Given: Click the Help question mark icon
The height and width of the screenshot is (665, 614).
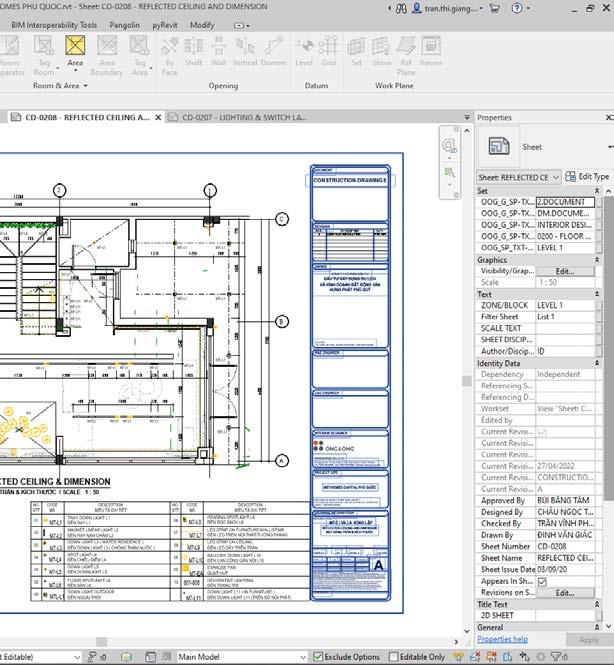Looking at the screenshot, I should click(x=517, y=8).
